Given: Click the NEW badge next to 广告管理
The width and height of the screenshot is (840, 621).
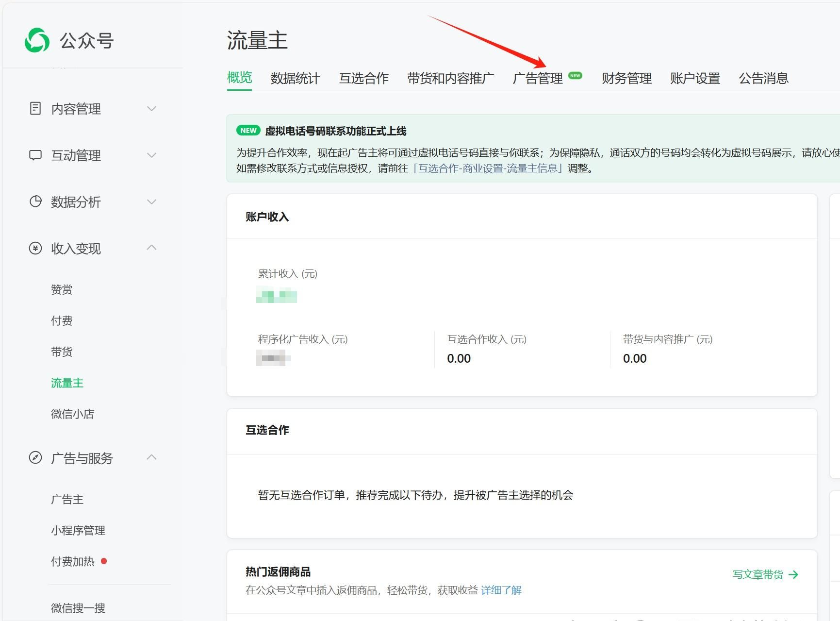Looking at the screenshot, I should 575,76.
